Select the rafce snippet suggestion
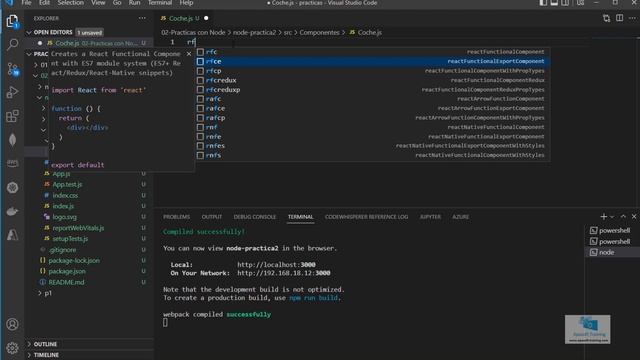Screen dimensions: 640x360 [x=372, y=108]
